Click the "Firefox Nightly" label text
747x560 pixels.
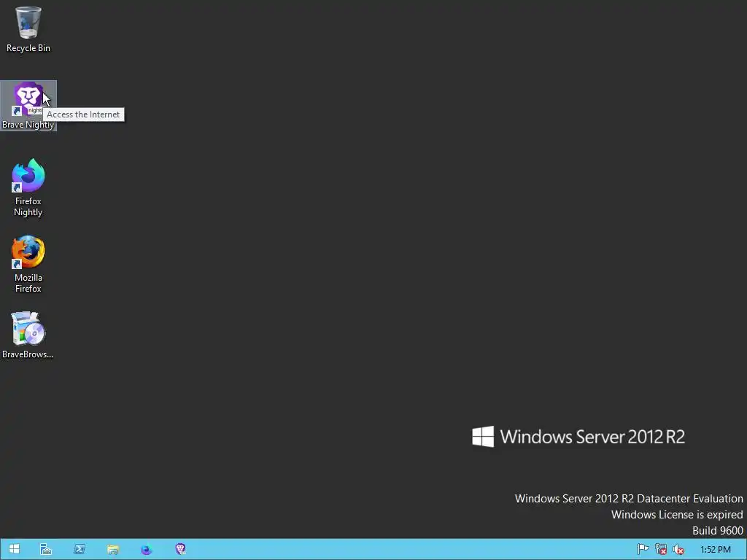28,206
